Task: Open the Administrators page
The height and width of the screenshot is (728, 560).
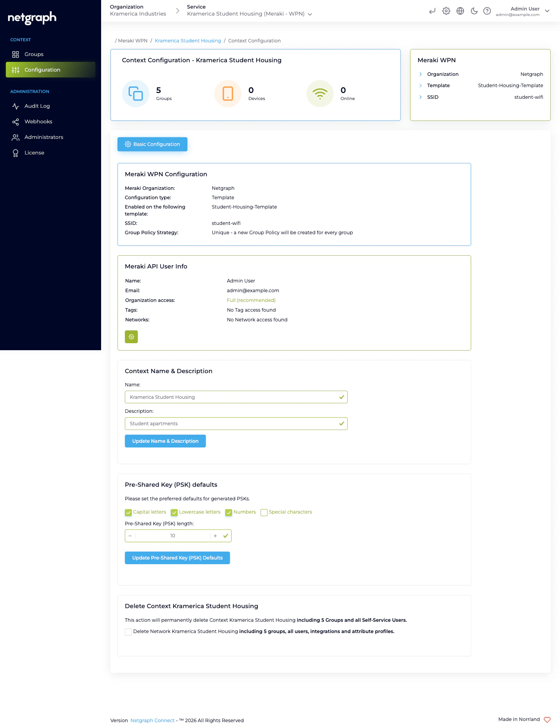Action: [x=51, y=137]
